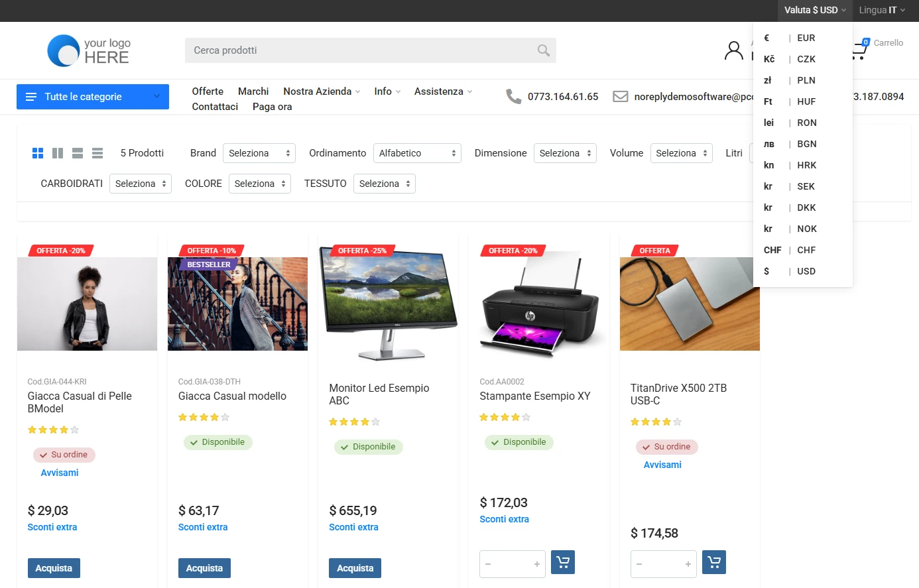Expand the Nostra Azienda menu
919x588 pixels.
(322, 91)
